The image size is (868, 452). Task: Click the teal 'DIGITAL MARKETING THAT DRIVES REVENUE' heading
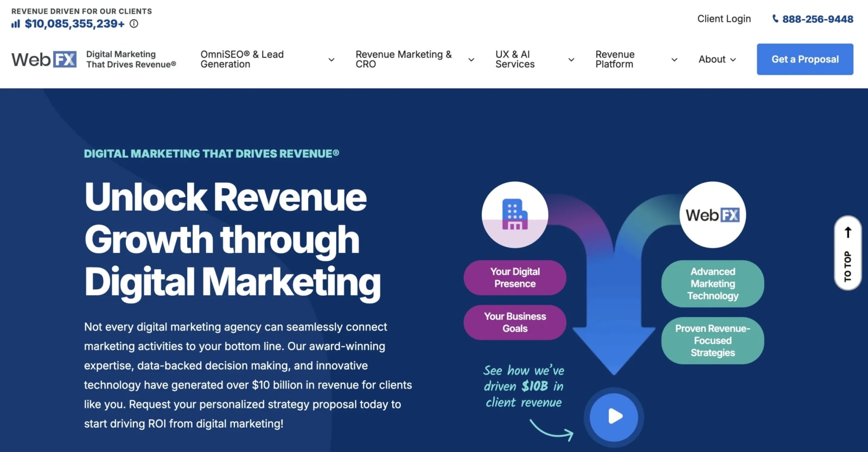212,154
